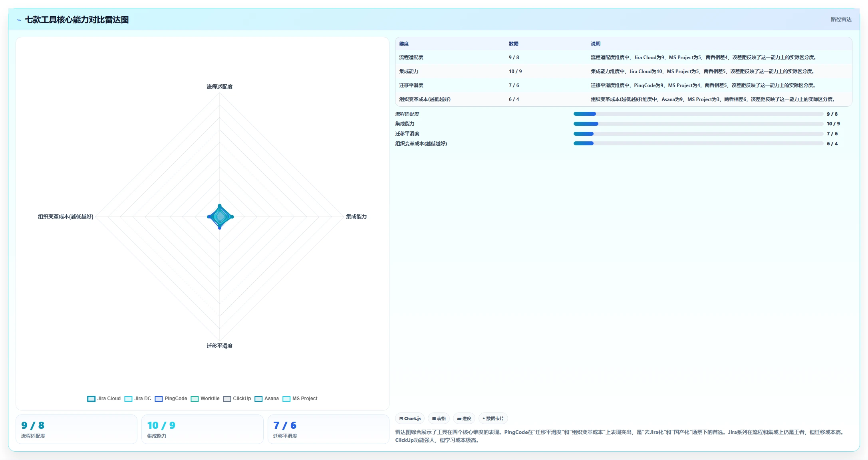Viewport: 868px width, 460px height.
Task: Click the 组织变革成本(越低越好) radar axis label
Action: (66, 216)
